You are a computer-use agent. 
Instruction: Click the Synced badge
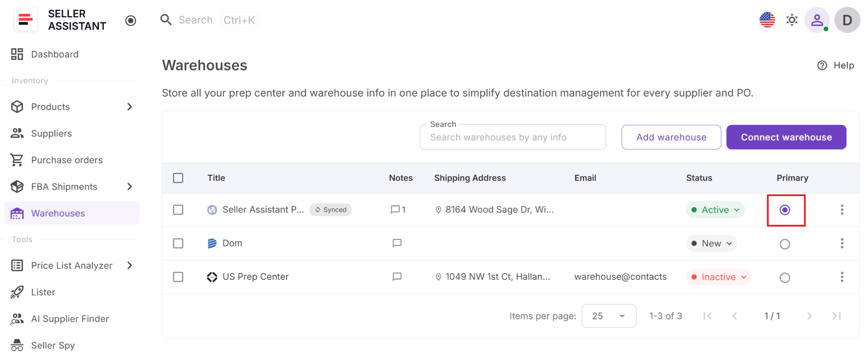pos(331,210)
